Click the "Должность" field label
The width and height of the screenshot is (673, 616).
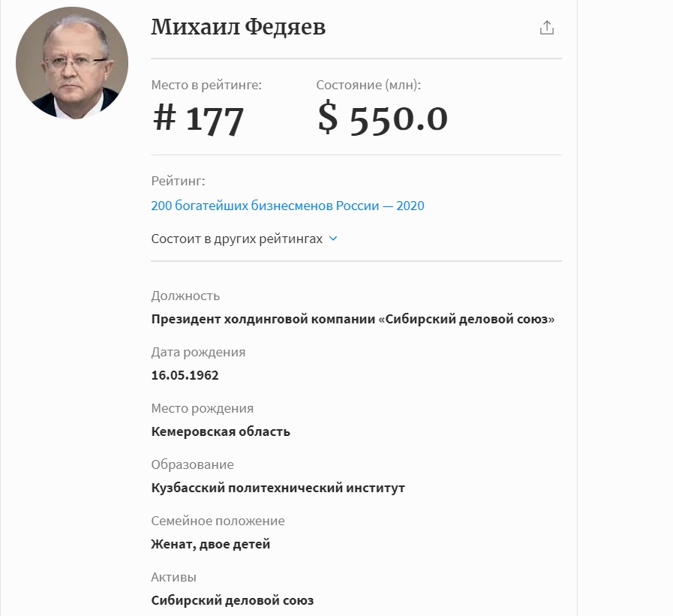click(185, 296)
